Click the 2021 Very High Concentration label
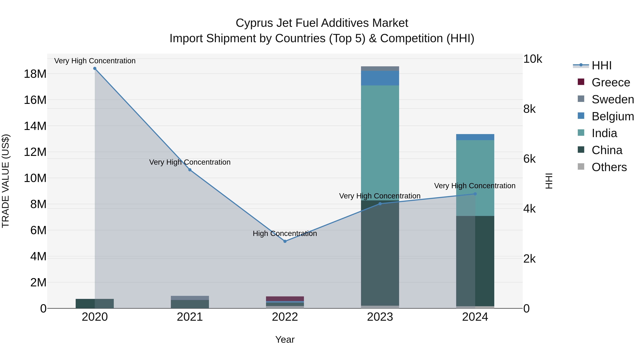The image size is (644, 362). coord(190,162)
